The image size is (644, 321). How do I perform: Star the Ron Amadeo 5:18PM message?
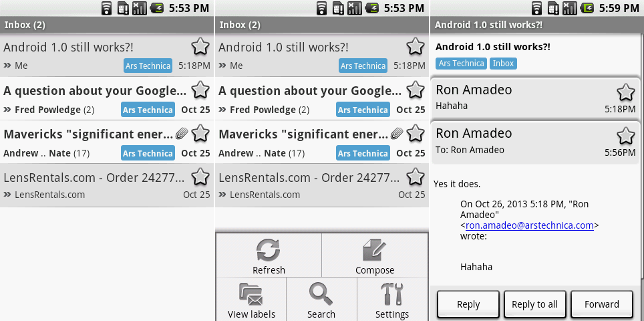click(x=625, y=92)
